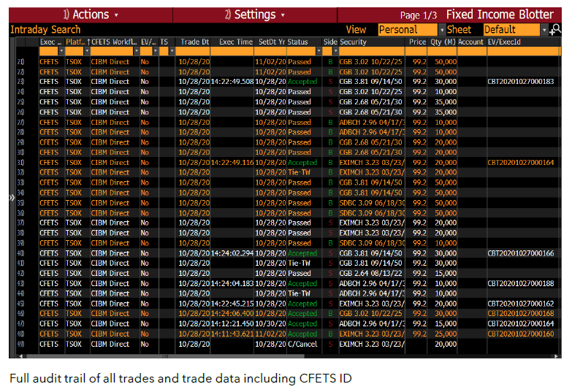Sort by the Exec Time column header

236,42
